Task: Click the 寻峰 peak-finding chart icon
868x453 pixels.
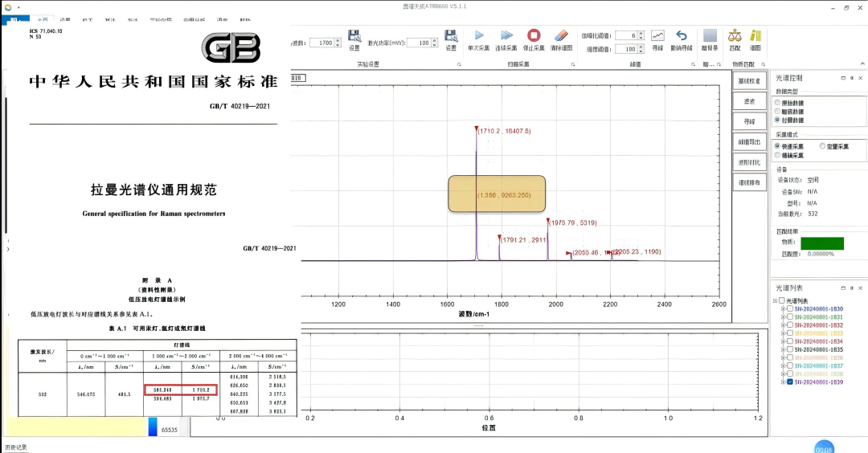Action: (657, 35)
